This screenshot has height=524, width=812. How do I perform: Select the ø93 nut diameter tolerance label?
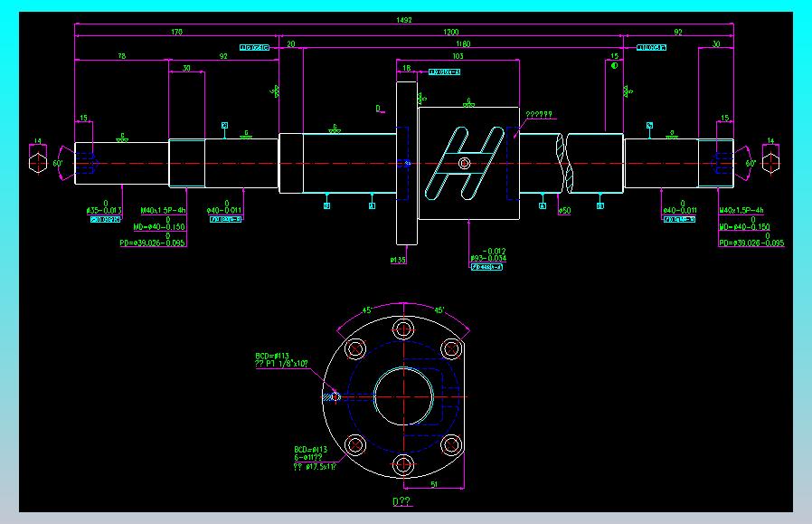(x=487, y=255)
